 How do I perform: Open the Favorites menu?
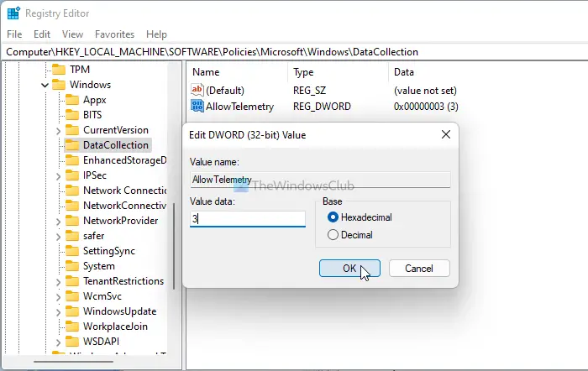(114, 34)
